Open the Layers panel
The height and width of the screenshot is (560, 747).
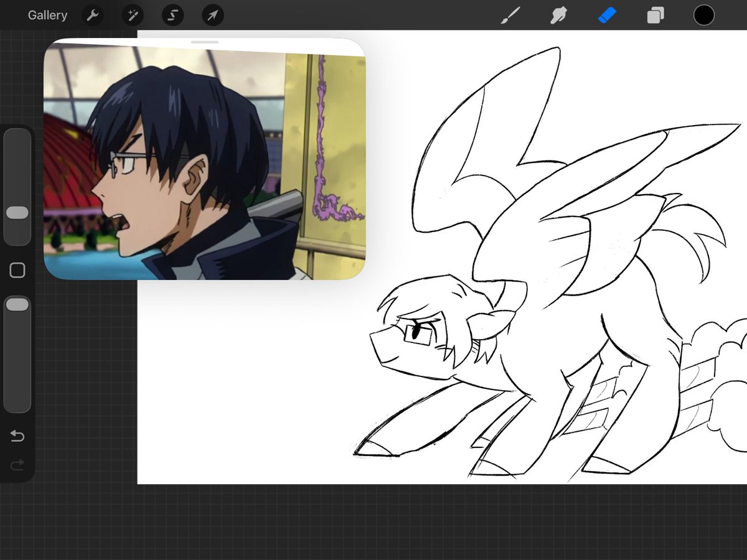(655, 16)
